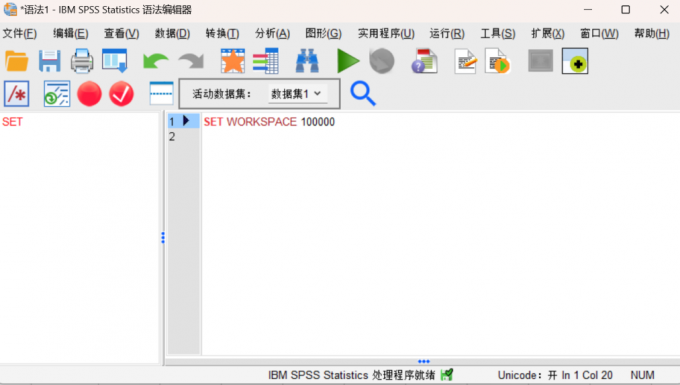Click the gray disabled window icon
Viewport: 680px width, 385px height.
pyautogui.click(x=540, y=61)
